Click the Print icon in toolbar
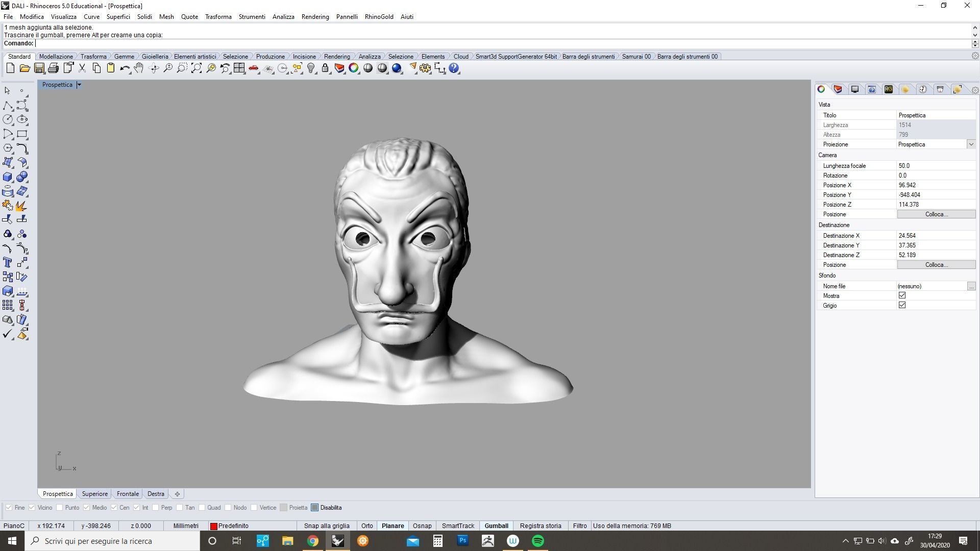The height and width of the screenshot is (551, 980). (53, 68)
